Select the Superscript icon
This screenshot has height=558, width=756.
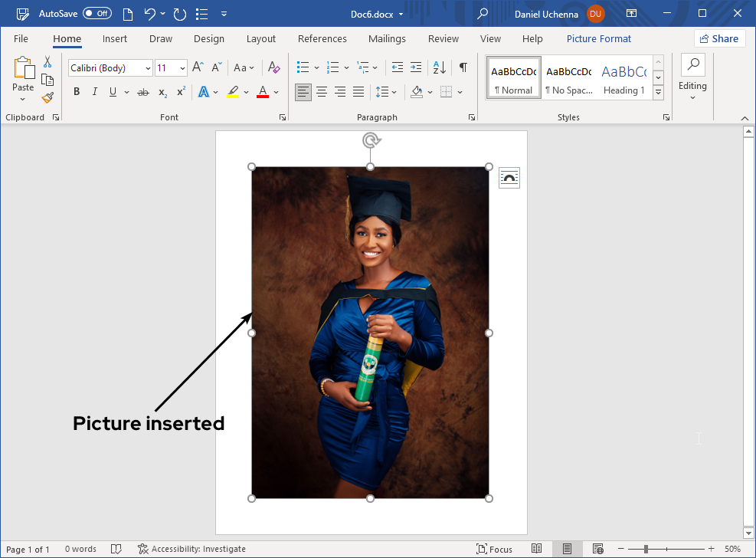coord(179,91)
